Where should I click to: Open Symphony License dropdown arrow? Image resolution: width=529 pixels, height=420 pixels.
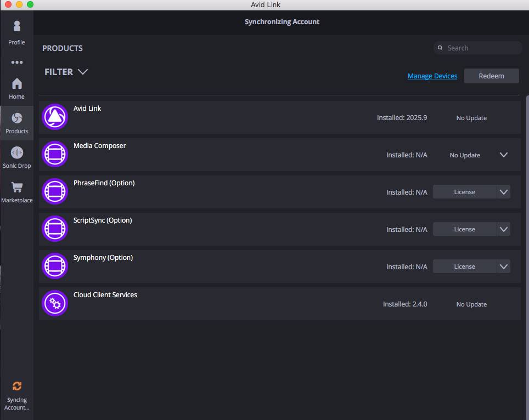point(504,266)
